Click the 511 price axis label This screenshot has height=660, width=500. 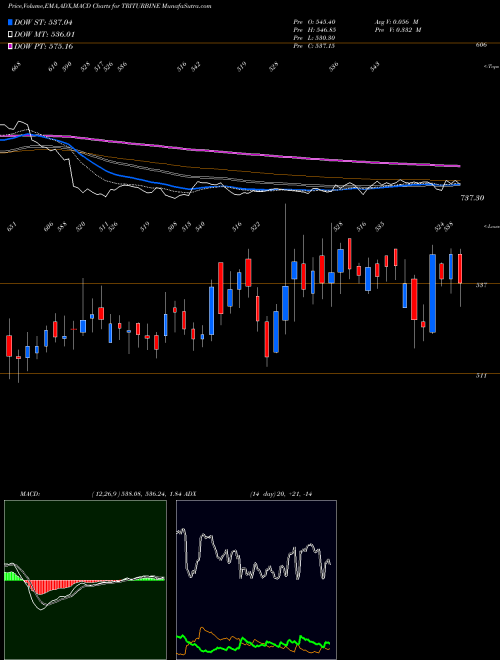(x=481, y=375)
